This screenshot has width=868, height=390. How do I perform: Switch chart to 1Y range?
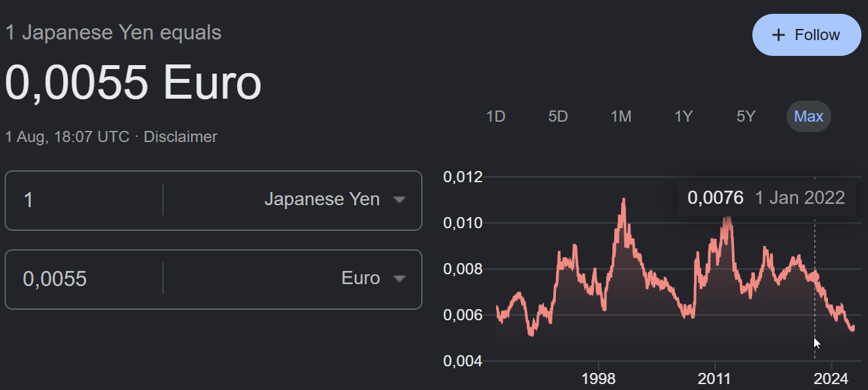pyautogui.click(x=683, y=116)
